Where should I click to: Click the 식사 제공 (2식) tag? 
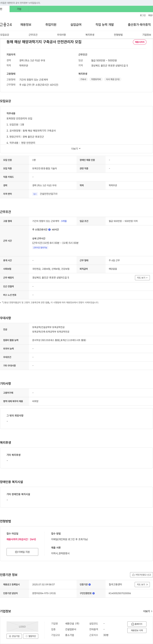[113, 79]
